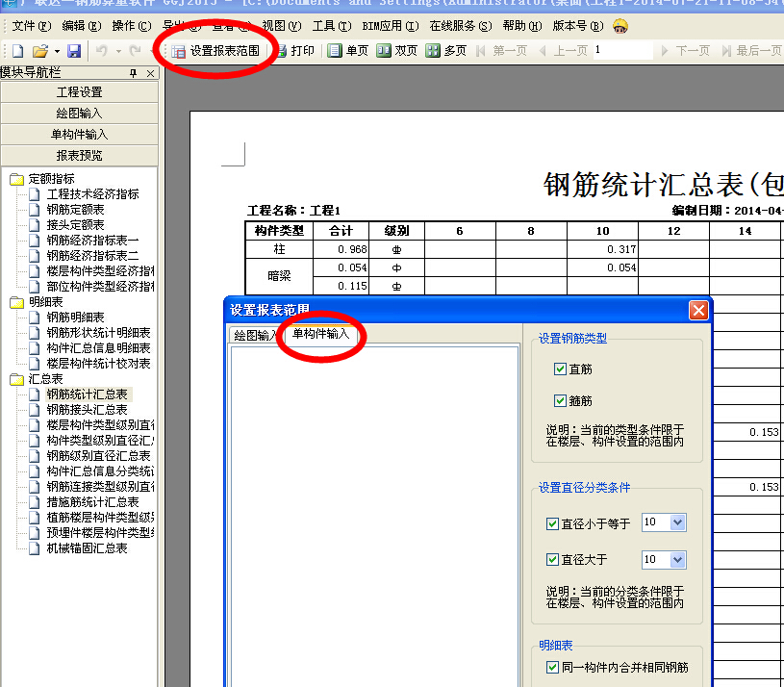
Task: Select 接头定额表 report
Action: tap(75, 225)
